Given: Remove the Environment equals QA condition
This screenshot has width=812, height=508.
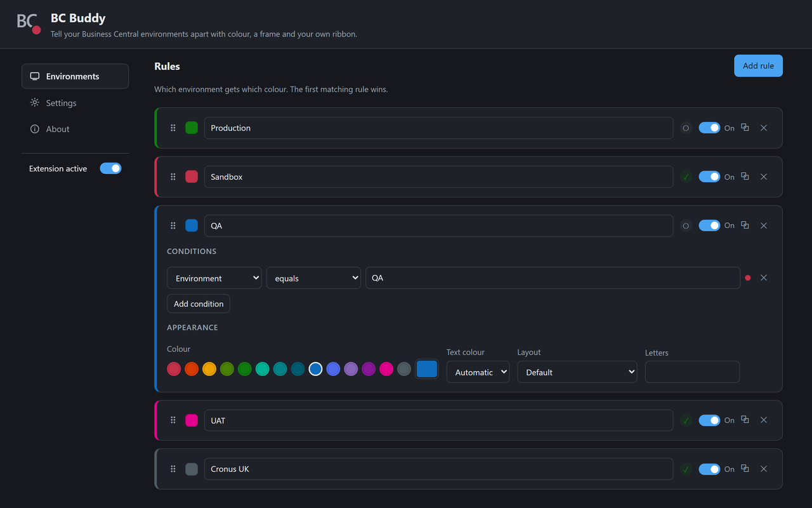Looking at the screenshot, I should [764, 277].
